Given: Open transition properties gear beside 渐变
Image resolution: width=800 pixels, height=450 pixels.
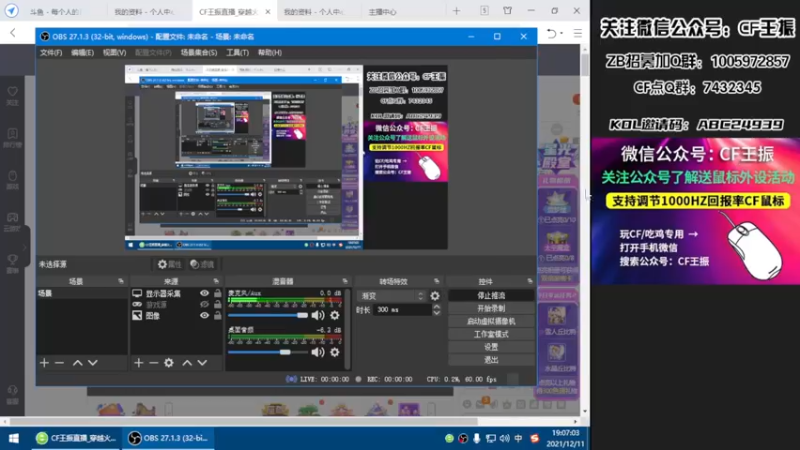Looking at the screenshot, I should click(435, 296).
